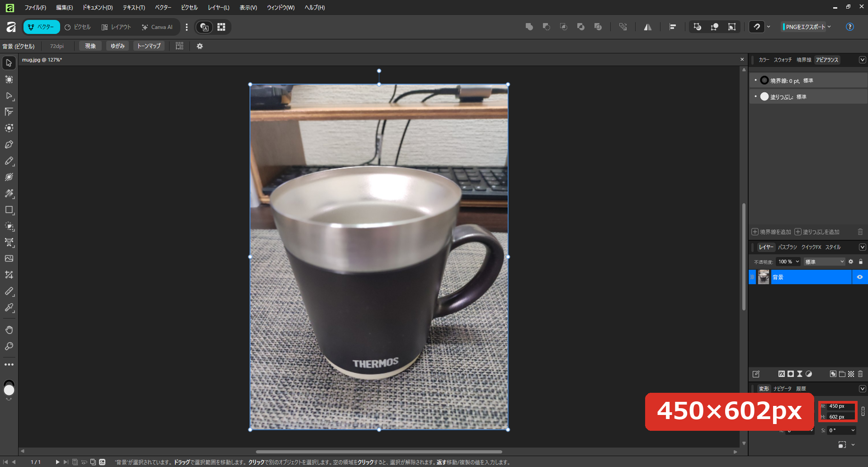Open the shear S angle dropdown

[x=853, y=430]
